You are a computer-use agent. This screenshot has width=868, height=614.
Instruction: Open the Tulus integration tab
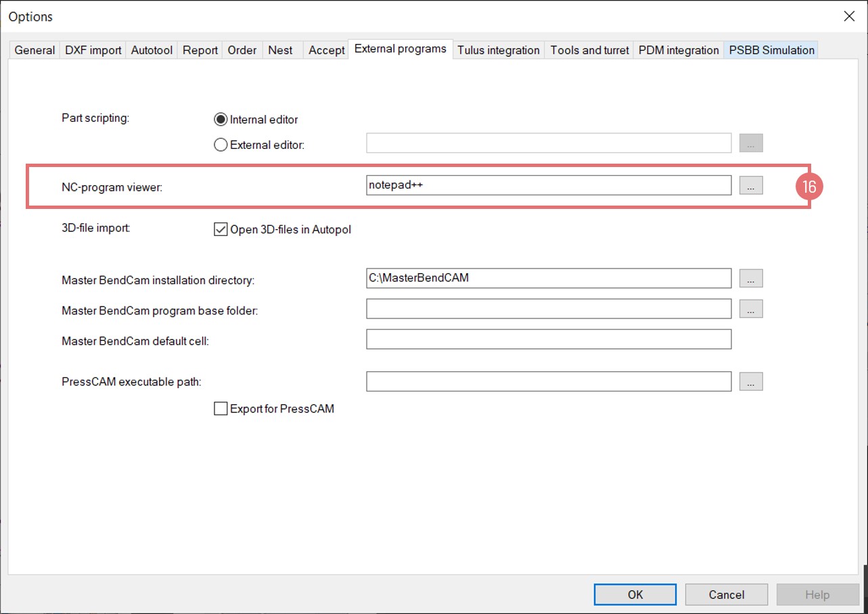(498, 50)
